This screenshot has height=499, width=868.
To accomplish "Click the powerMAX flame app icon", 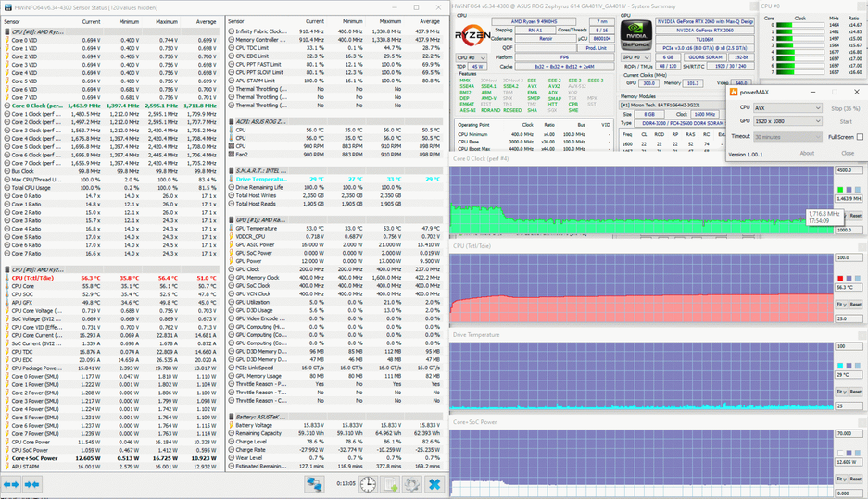I will pos(734,92).
